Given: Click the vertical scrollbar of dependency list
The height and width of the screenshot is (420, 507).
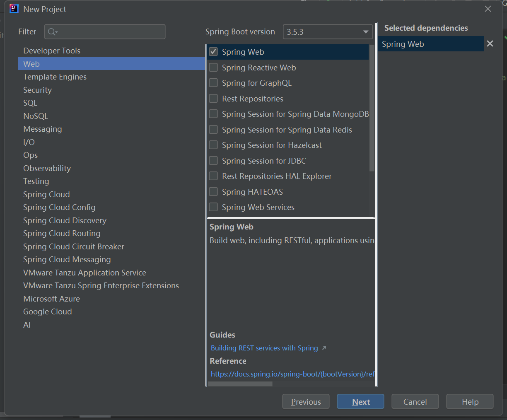Looking at the screenshot, I should pos(372,108).
